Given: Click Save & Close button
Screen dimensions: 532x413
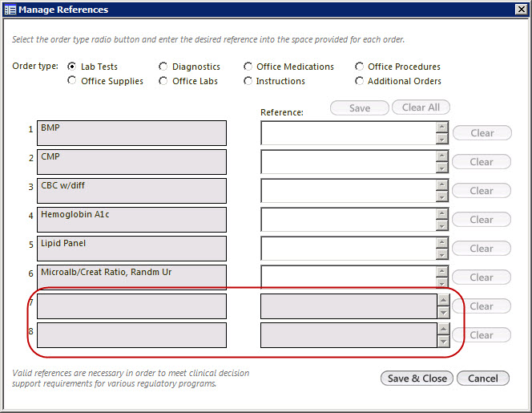Looking at the screenshot, I should coord(417,378).
